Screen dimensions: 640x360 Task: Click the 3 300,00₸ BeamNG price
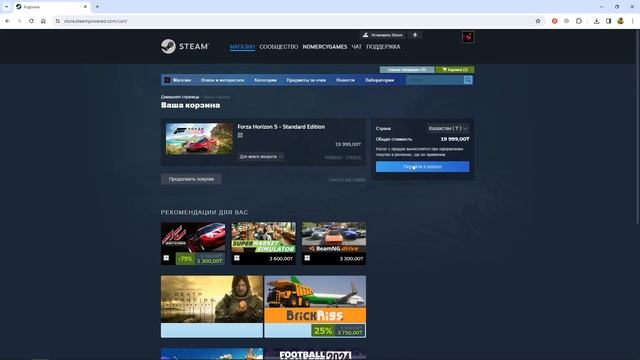351,258
